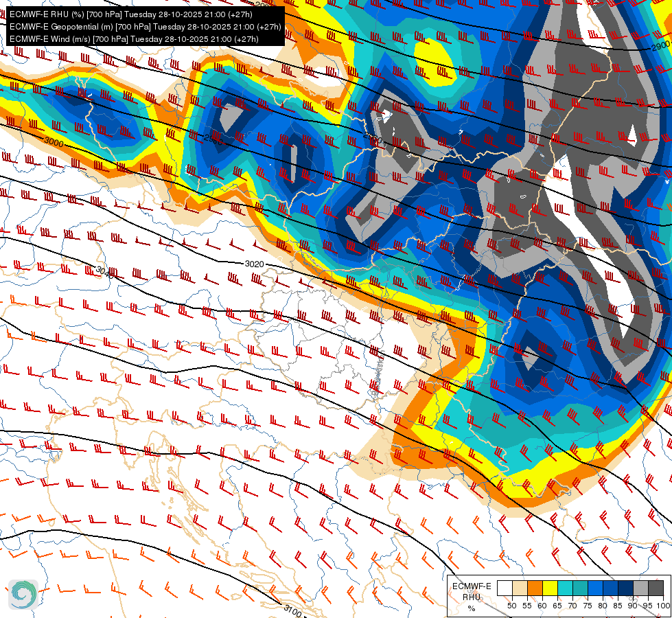Click the legend value 60
The width and height of the screenshot is (672, 618).
click(542, 606)
